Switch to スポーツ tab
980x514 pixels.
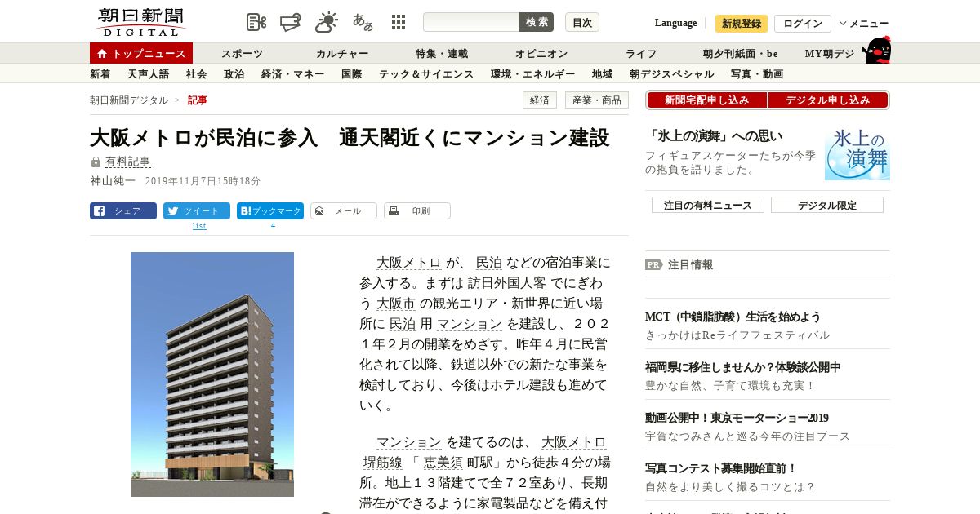pyautogui.click(x=242, y=54)
